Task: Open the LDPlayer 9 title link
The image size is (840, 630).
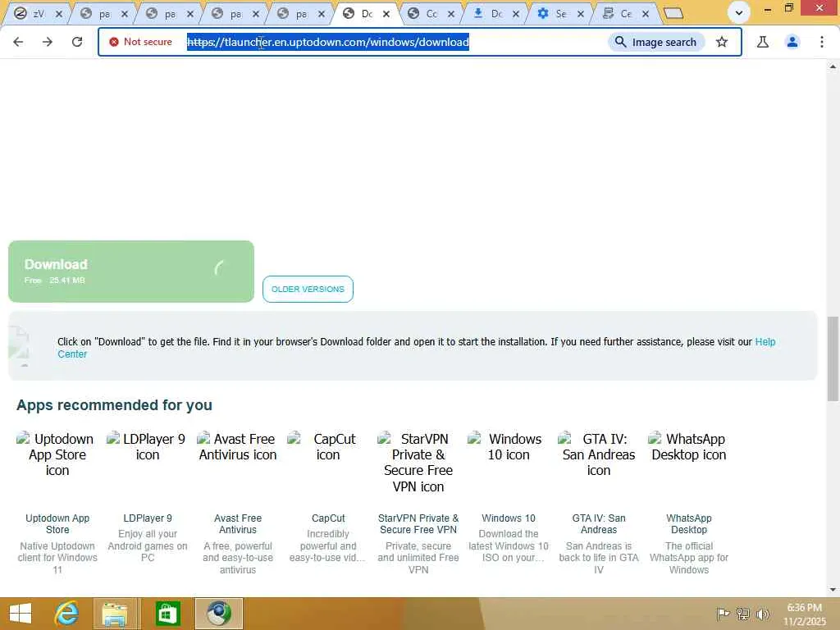Action: click(148, 518)
